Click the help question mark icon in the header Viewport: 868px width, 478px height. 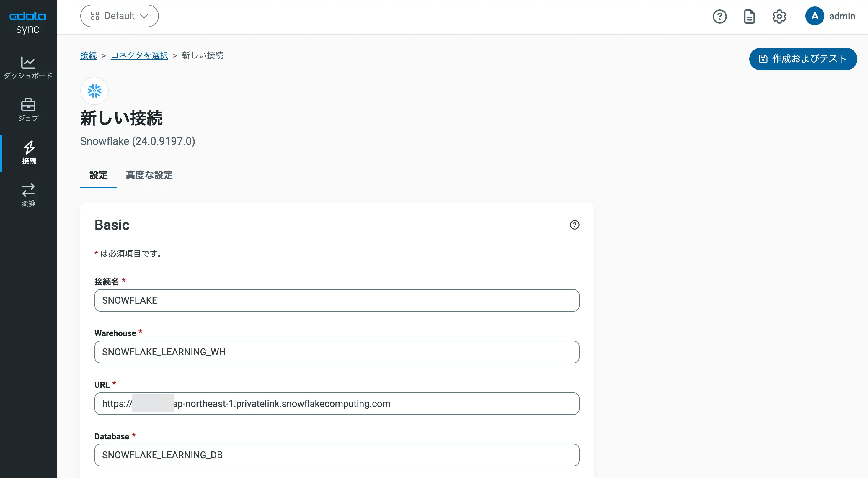(x=719, y=16)
